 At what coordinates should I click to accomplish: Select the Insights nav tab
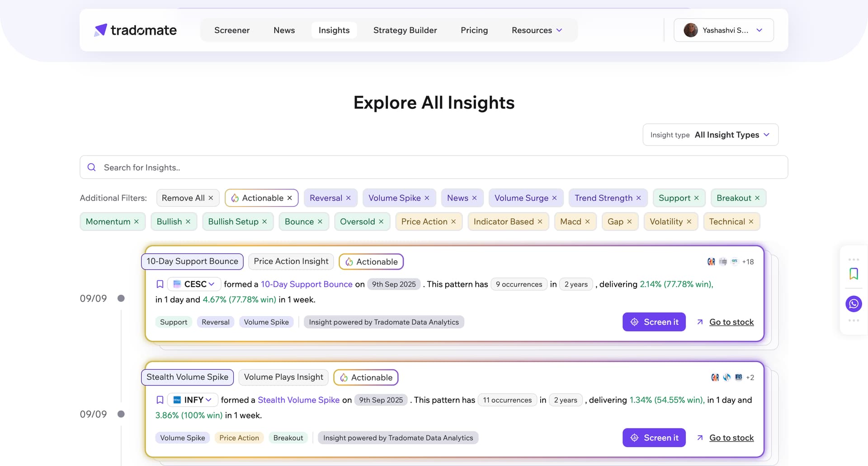click(x=334, y=30)
